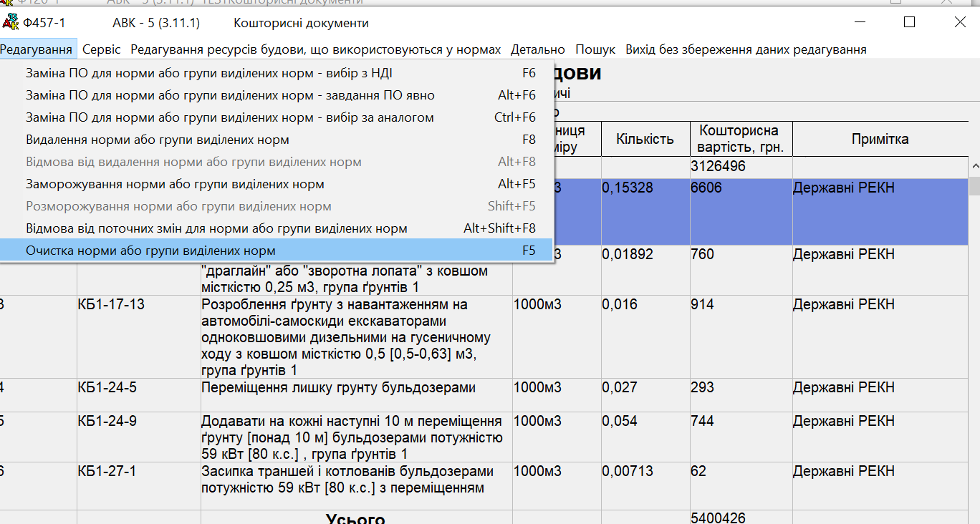980x524 pixels.
Task: Choose Заміна ПО завдання ПО явно
Action: click(x=230, y=95)
